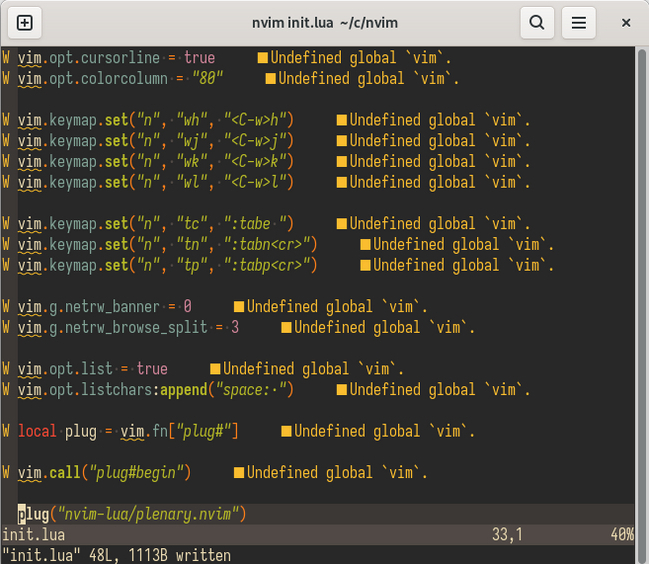Image resolution: width=649 pixels, height=564 pixels.
Task: Click the ":tabn<cr>" command string
Action: pyautogui.click(x=267, y=245)
